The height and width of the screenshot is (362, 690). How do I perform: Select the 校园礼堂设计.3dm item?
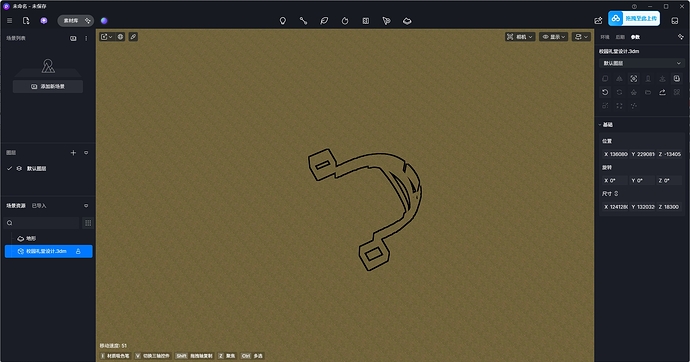click(x=48, y=251)
